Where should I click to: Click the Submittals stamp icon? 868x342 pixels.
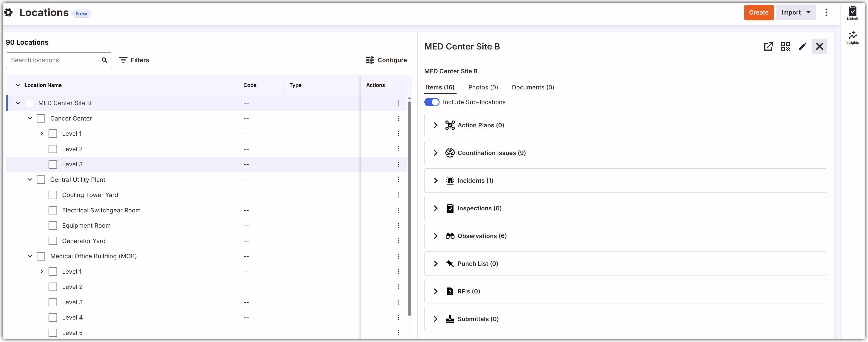pos(450,319)
